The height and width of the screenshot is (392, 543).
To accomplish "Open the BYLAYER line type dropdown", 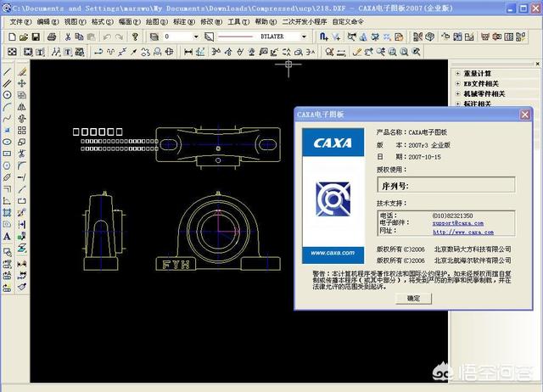I will coord(304,36).
